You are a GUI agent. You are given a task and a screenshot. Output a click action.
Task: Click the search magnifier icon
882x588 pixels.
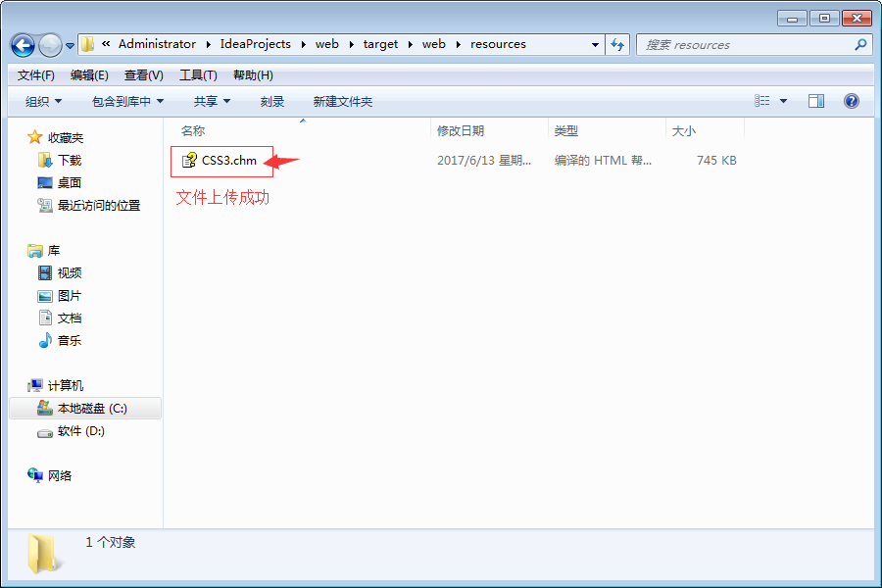(x=860, y=44)
